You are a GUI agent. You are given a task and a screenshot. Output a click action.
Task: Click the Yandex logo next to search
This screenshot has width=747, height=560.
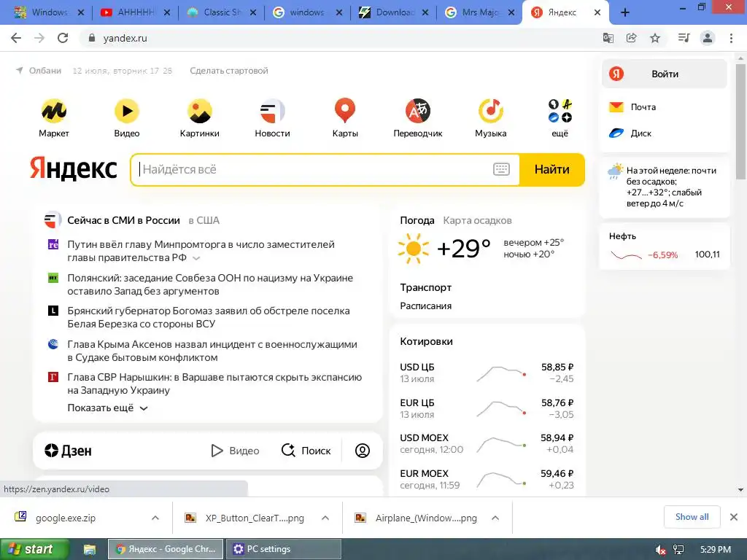(74, 168)
